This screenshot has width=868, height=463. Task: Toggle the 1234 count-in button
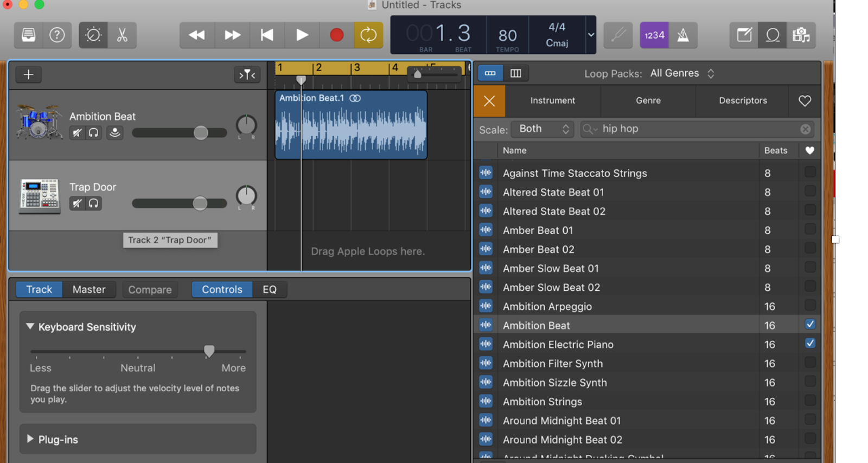pos(654,35)
